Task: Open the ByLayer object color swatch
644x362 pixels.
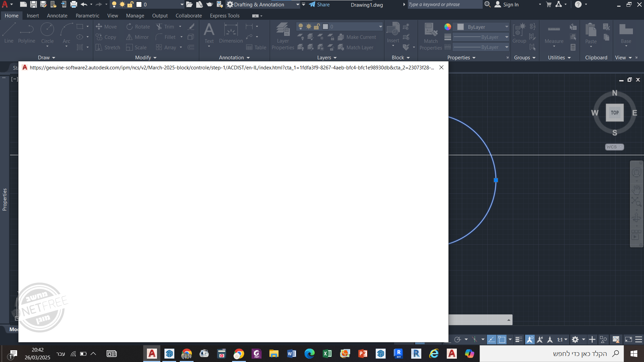Action: (x=460, y=27)
